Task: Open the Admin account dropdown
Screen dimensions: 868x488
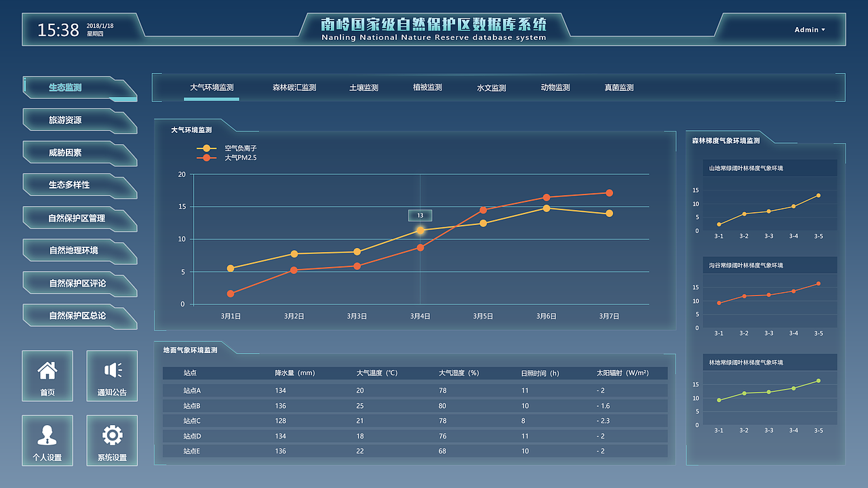Action: coord(809,30)
